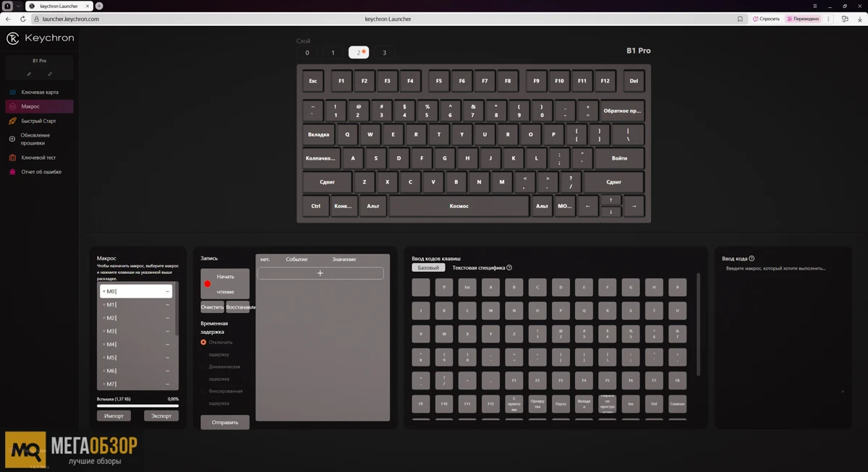The image size is (868, 472).
Task: Open a new browser tab with the plus icon
Action: point(99,6)
